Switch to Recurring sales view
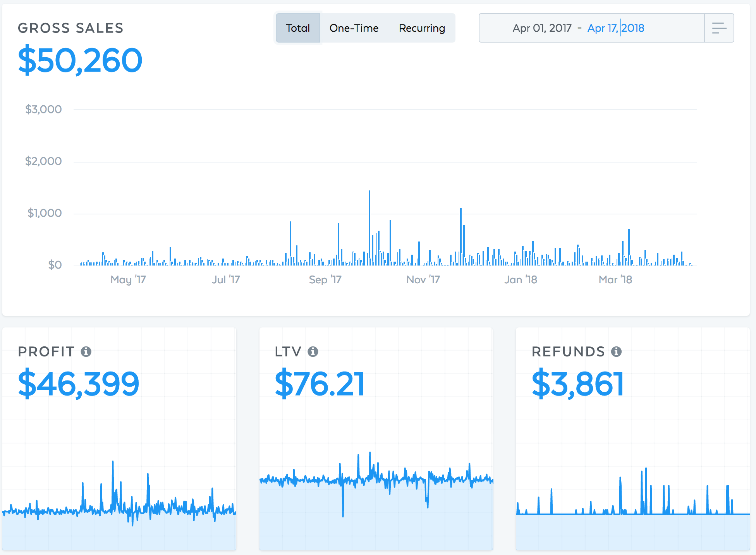This screenshot has height=555, width=756. pyautogui.click(x=422, y=28)
